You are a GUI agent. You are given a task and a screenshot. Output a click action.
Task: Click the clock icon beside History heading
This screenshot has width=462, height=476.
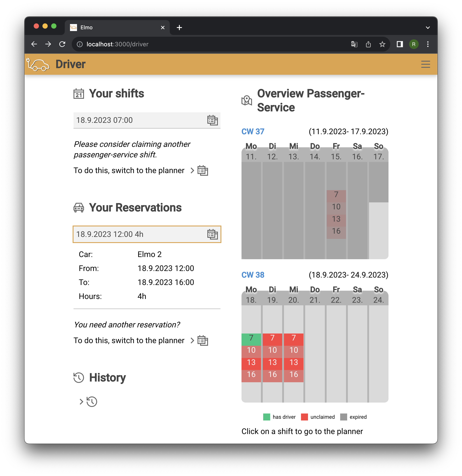point(79,378)
